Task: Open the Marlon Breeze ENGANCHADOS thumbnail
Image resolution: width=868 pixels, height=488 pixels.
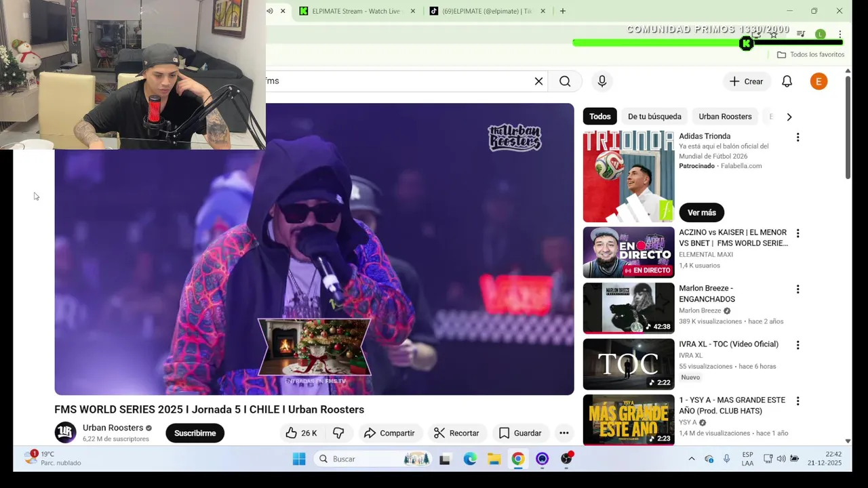Action: coord(629,308)
